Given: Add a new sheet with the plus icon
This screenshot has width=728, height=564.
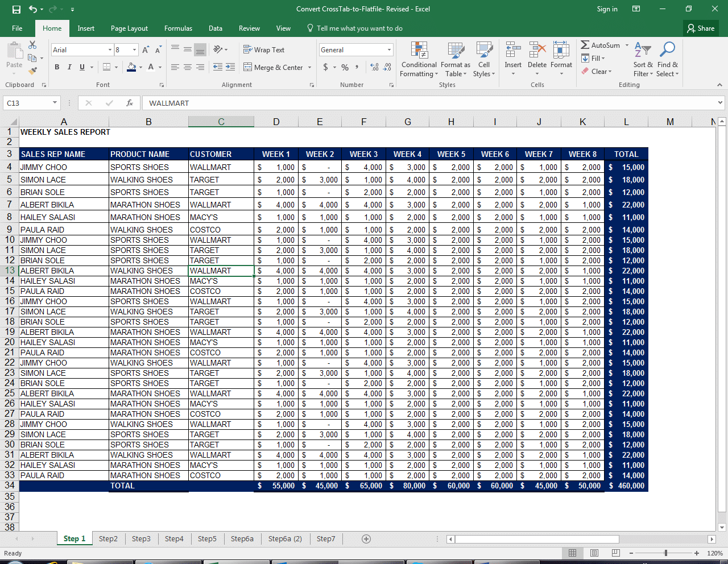Looking at the screenshot, I should (x=366, y=538).
